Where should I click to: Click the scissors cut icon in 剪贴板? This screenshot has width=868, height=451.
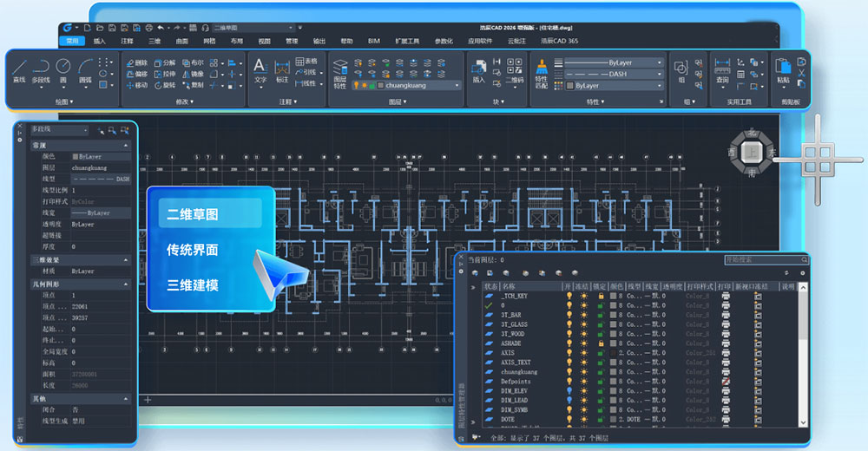[x=801, y=73]
